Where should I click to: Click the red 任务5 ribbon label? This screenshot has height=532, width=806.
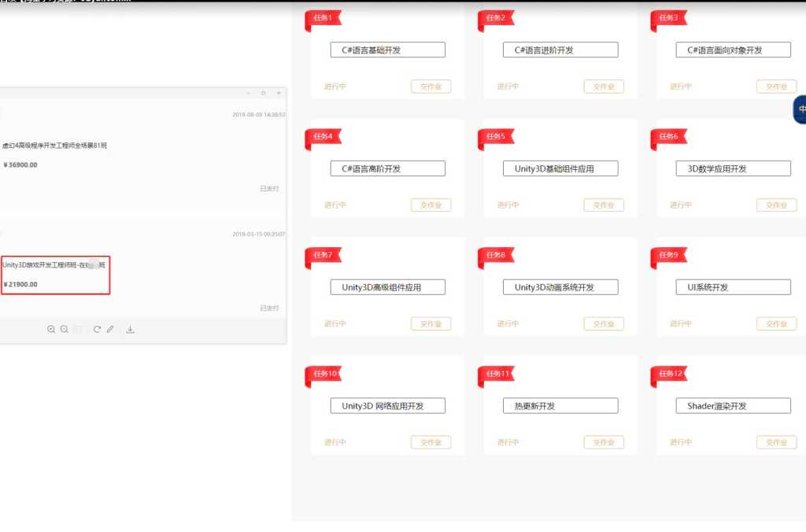(496, 137)
